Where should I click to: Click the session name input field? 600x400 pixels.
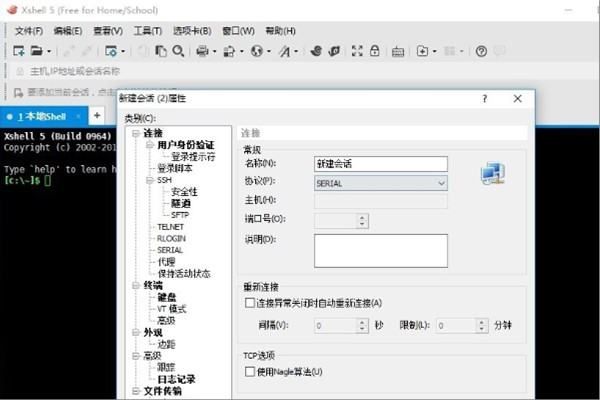[x=381, y=164]
